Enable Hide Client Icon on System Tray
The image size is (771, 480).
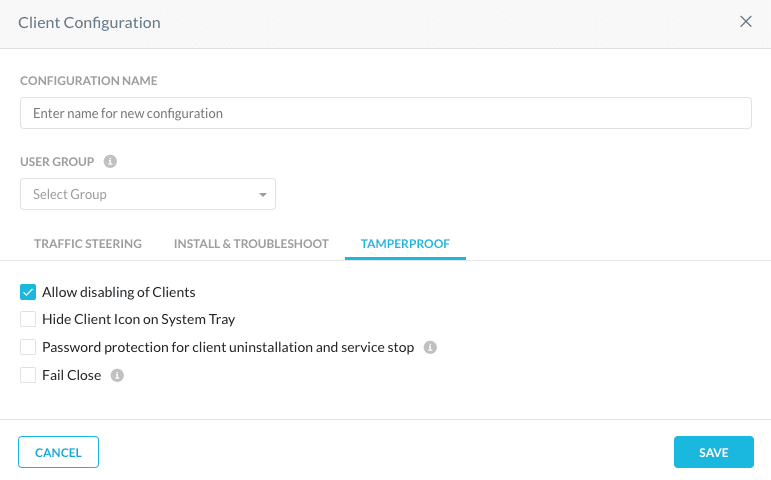coord(28,319)
